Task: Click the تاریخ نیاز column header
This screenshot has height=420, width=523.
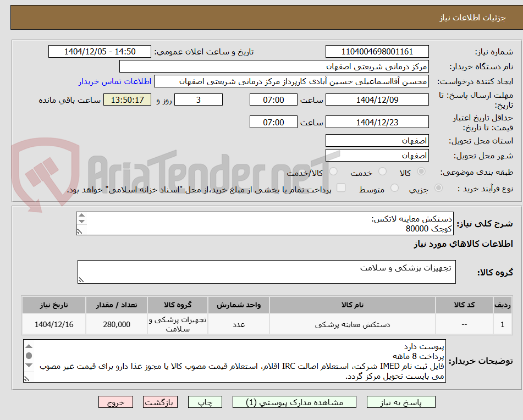Action: click(x=54, y=305)
